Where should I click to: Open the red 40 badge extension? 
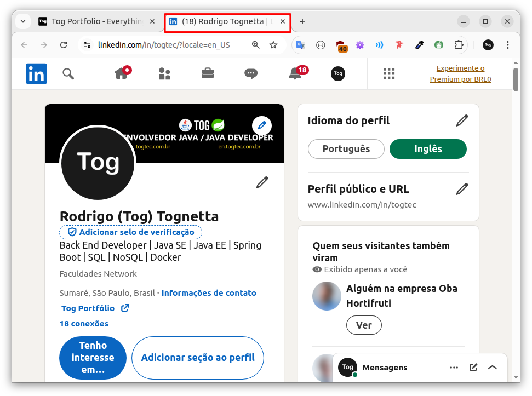(x=341, y=45)
